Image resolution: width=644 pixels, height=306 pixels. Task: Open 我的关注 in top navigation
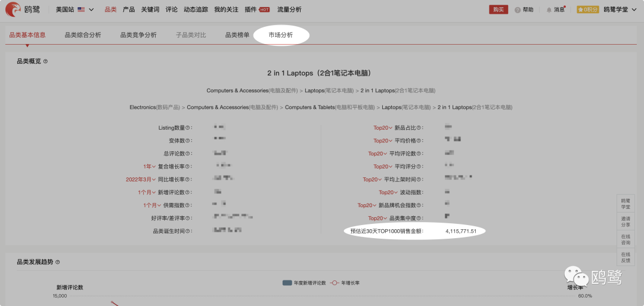[227, 10]
